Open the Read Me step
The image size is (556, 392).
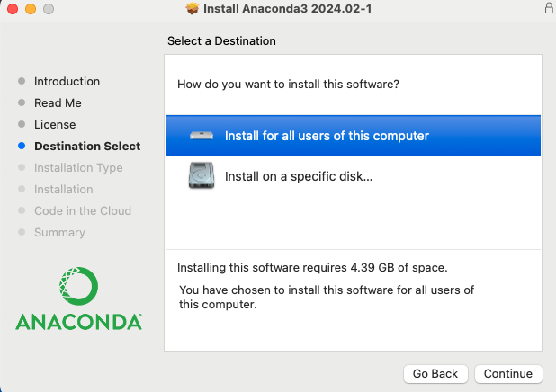point(58,102)
